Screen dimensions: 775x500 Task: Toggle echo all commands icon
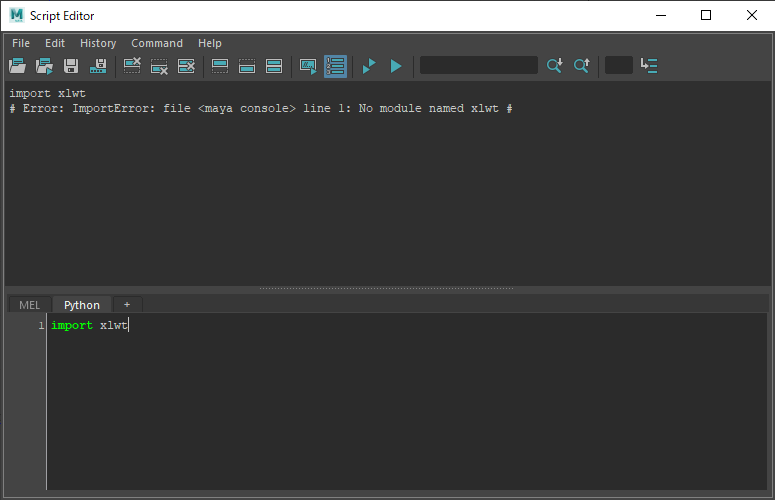[x=308, y=66]
